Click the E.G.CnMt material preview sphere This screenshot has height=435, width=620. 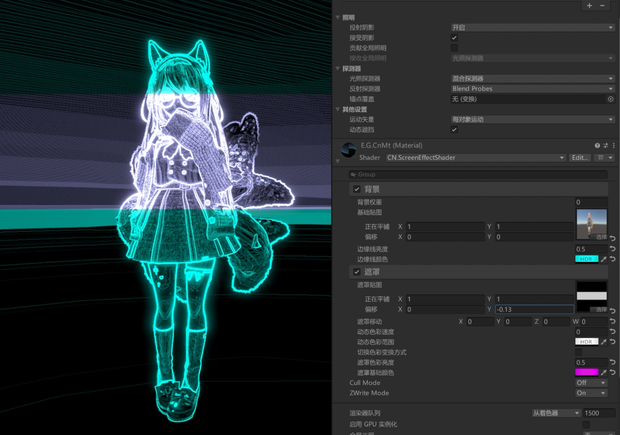coord(348,150)
